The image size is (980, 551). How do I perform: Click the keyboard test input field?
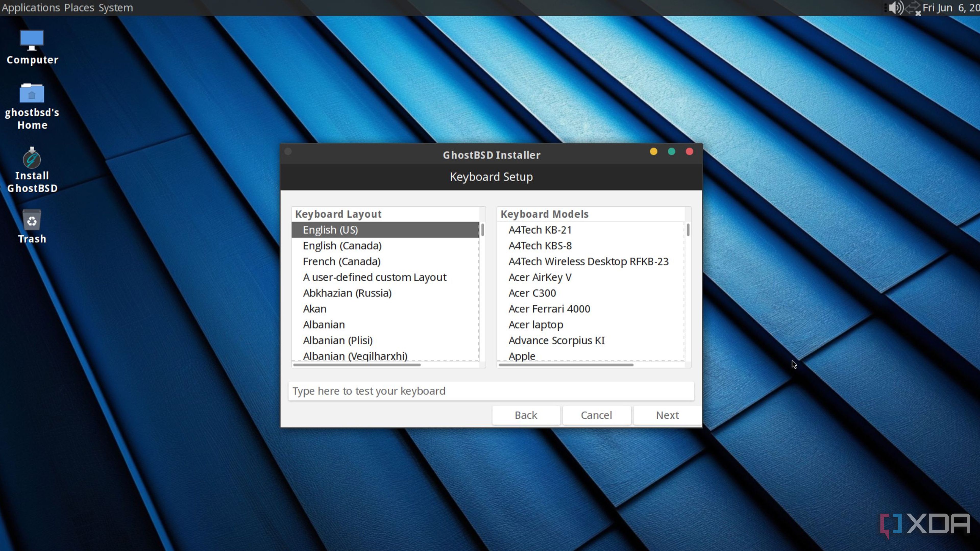pos(491,391)
